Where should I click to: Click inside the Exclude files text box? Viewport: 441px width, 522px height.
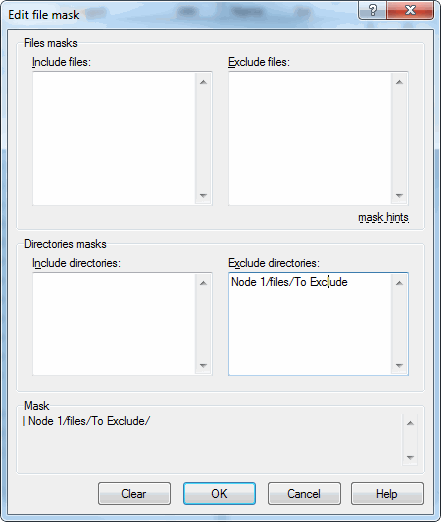310,138
